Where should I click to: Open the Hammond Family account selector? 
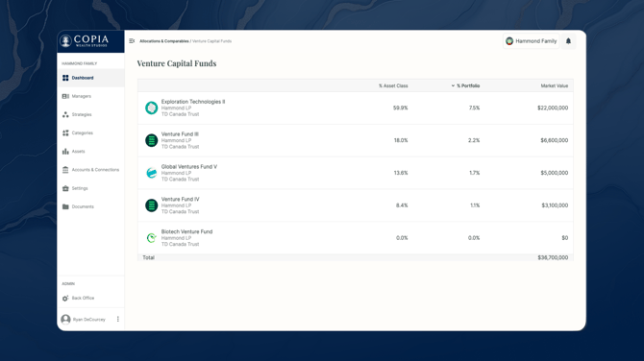click(x=531, y=41)
